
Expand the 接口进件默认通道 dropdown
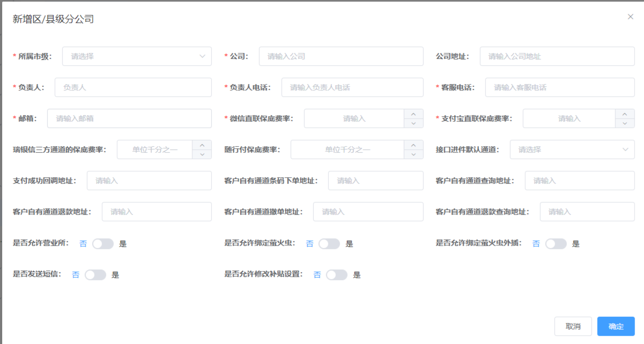(x=572, y=149)
